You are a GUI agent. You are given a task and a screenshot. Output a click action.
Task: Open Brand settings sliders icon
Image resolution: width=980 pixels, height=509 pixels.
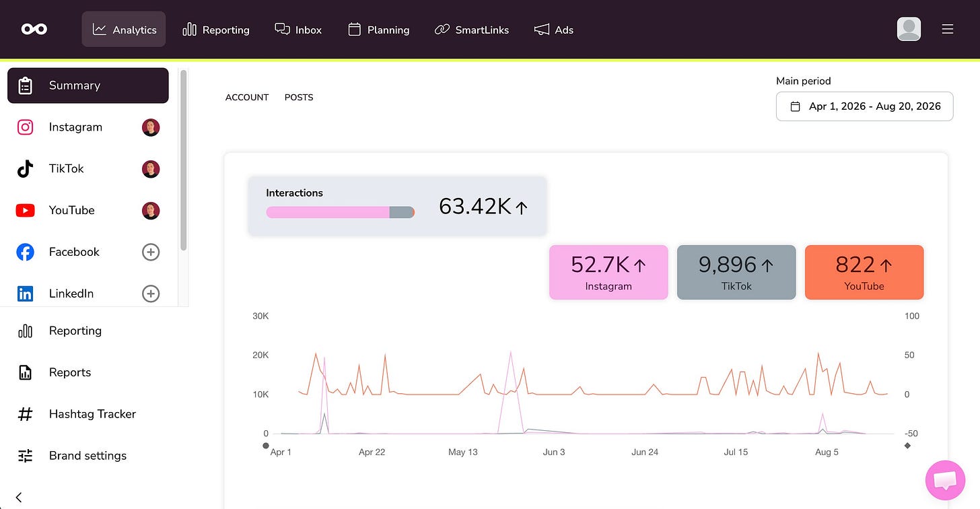25,456
